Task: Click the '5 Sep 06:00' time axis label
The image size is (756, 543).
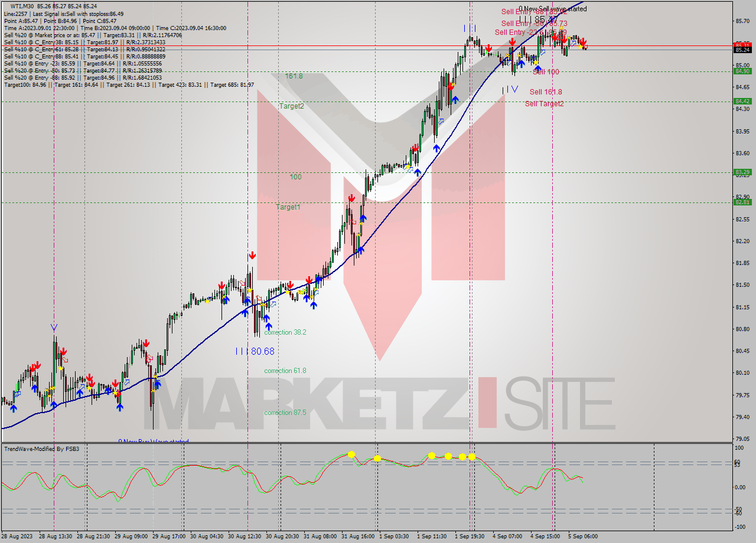Action: [x=583, y=537]
